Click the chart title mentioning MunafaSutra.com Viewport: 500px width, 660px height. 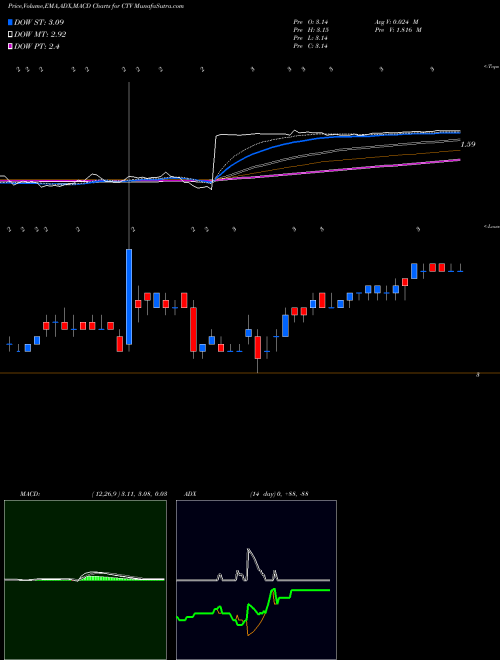(96, 6)
